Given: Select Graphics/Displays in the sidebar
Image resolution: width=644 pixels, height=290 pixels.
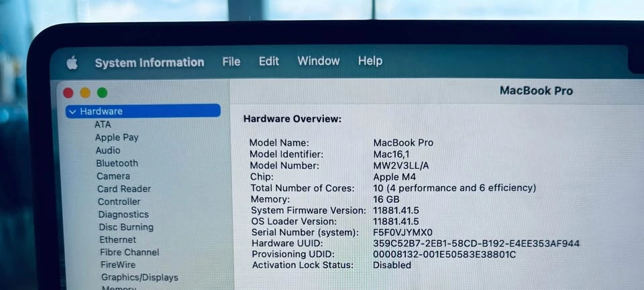Looking at the screenshot, I should (x=140, y=277).
